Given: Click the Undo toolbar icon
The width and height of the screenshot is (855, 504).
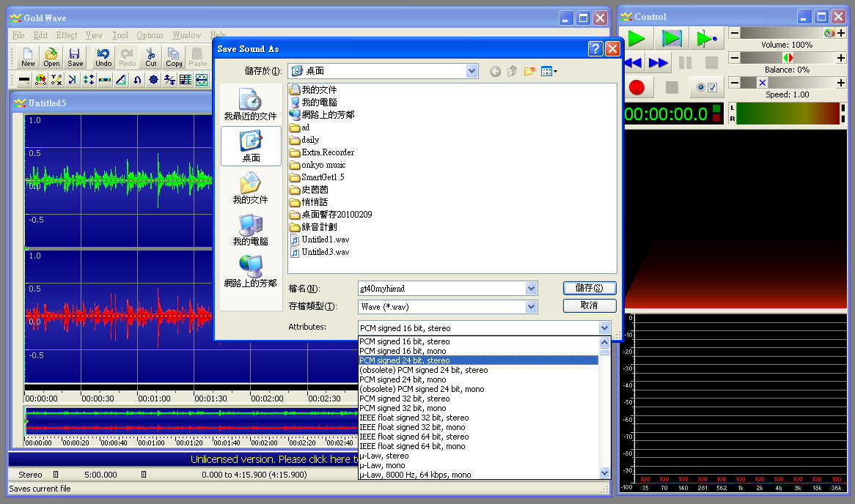Looking at the screenshot, I should [x=103, y=56].
